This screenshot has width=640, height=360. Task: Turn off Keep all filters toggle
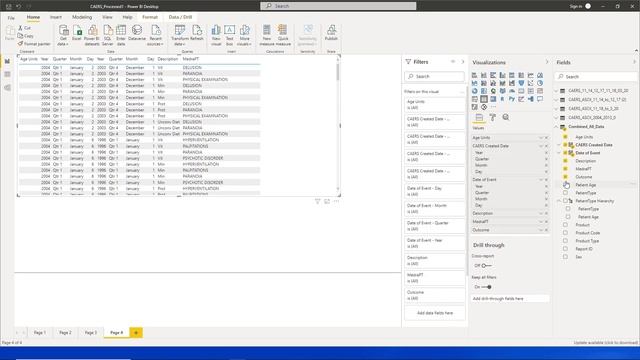click(x=486, y=287)
